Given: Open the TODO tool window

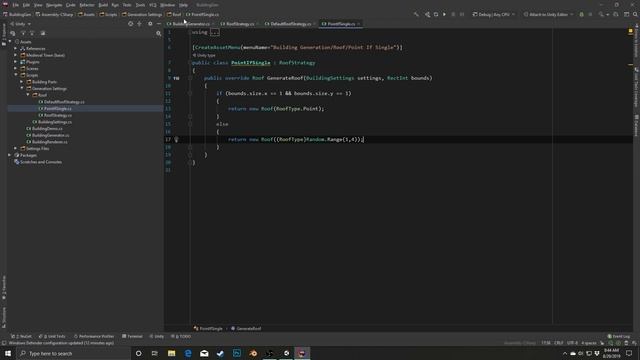Looking at the screenshot, I should point(181,336).
